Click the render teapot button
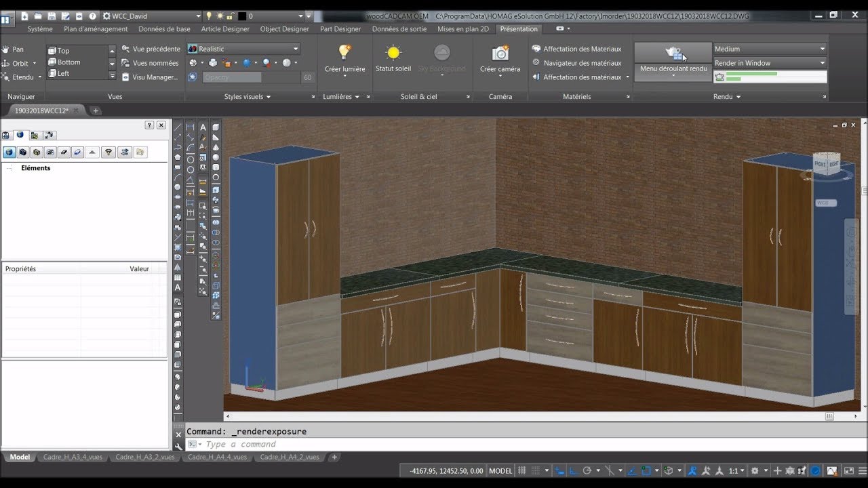This screenshot has width=868, height=488. click(x=673, y=53)
